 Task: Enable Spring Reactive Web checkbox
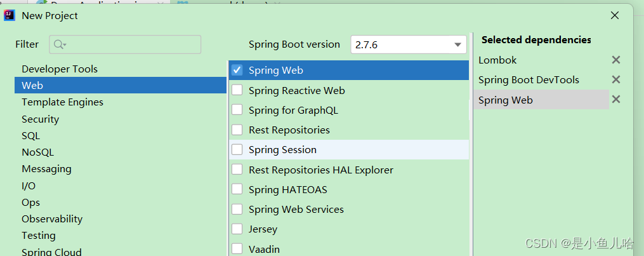pos(237,90)
